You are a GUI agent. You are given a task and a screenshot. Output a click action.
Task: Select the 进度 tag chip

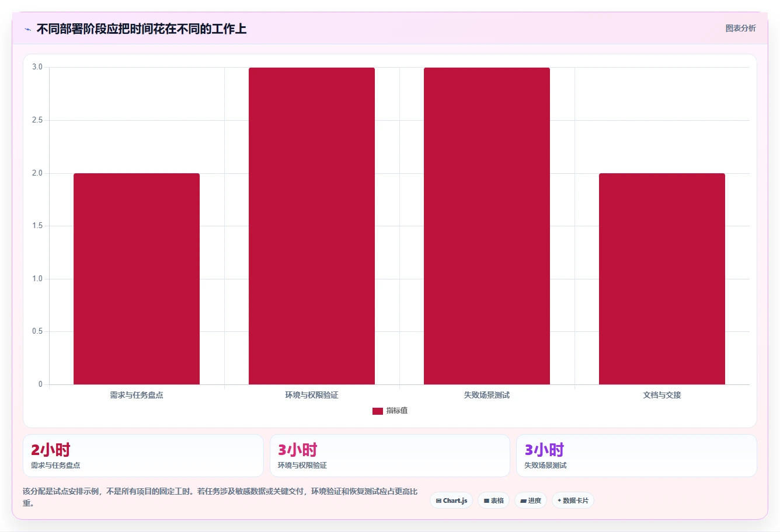[x=530, y=501]
